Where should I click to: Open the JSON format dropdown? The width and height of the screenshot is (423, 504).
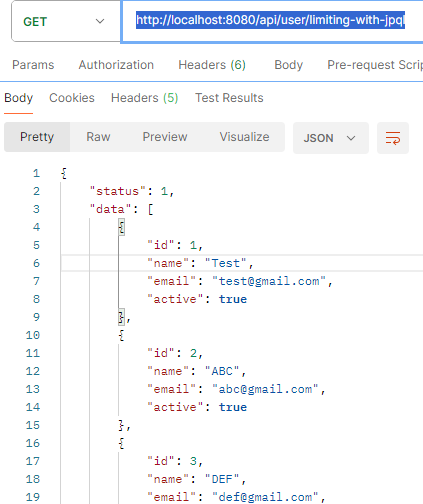330,138
